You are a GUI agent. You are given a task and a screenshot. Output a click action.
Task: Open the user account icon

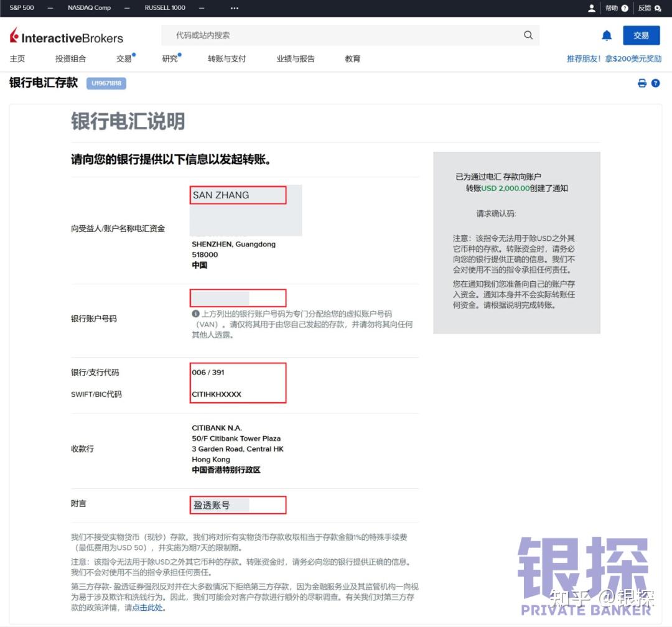[592, 8]
